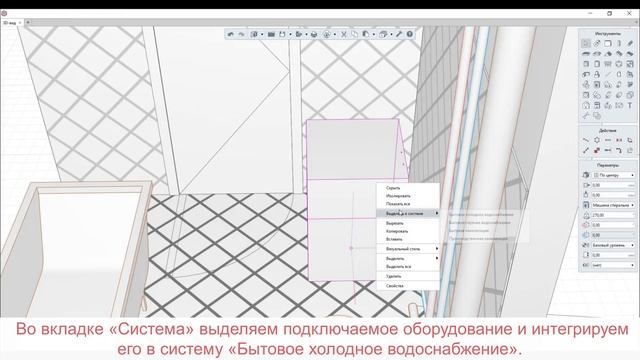Open the 'Базовый уровень' level dropdown

[613, 245]
